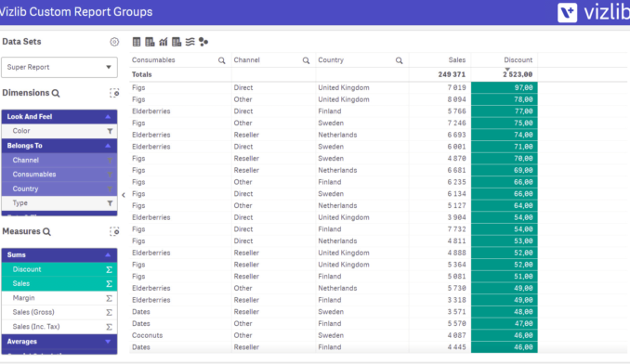
Task: Collapse the Sums measure group
Action: click(x=59, y=254)
